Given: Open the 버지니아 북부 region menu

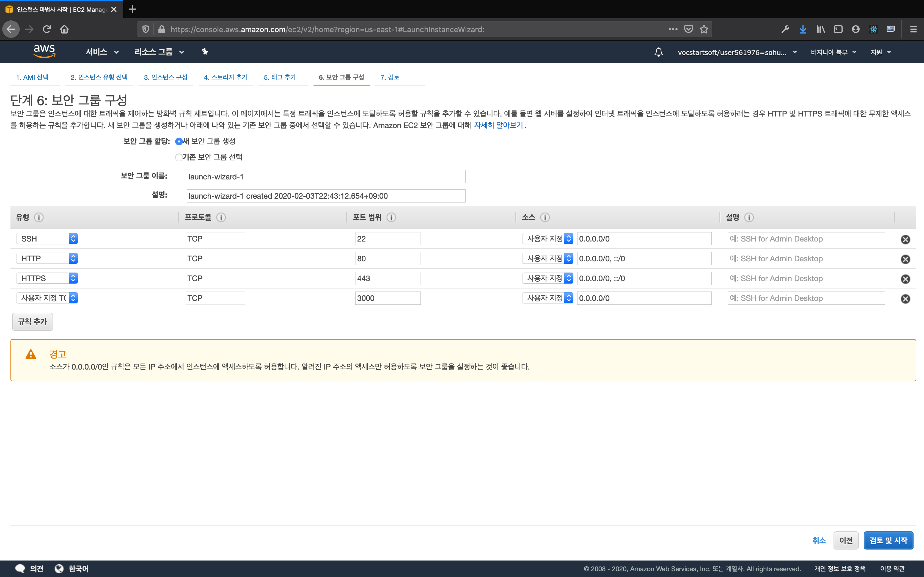Looking at the screenshot, I should pyautogui.click(x=833, y=52).
